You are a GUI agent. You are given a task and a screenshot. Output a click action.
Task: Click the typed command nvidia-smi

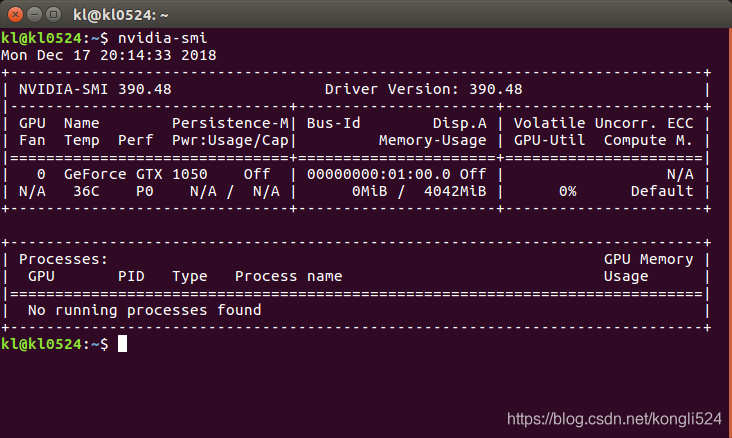(162, 38)
